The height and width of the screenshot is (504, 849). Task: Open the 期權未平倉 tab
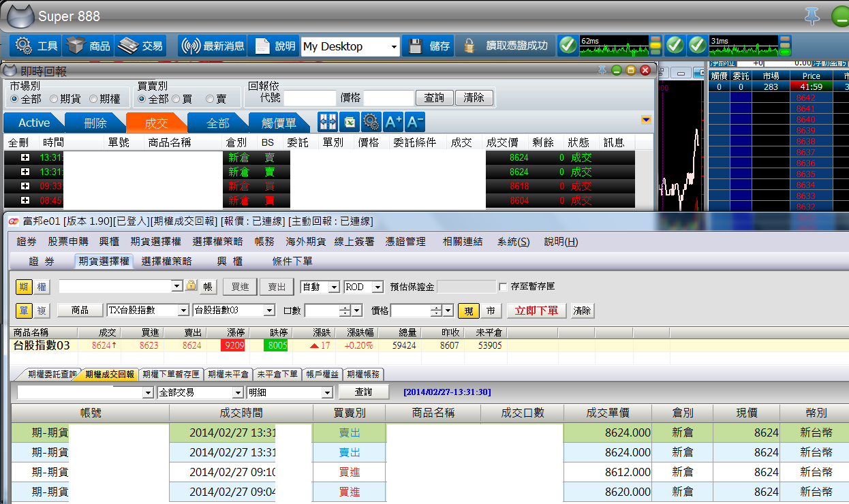click(228, 375)
